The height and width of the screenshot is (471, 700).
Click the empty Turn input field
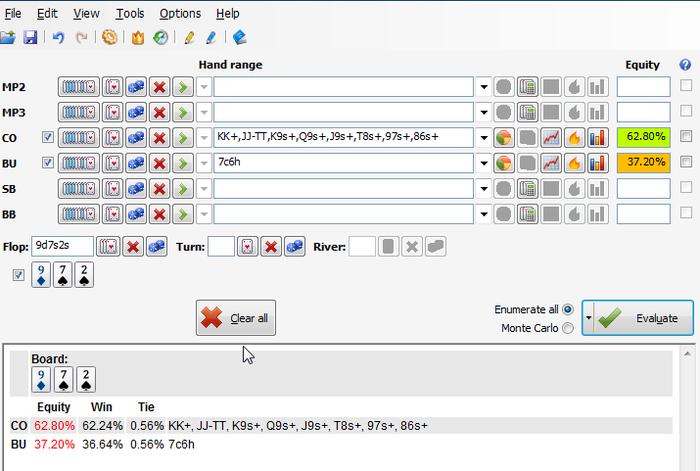tap(221, 246)
